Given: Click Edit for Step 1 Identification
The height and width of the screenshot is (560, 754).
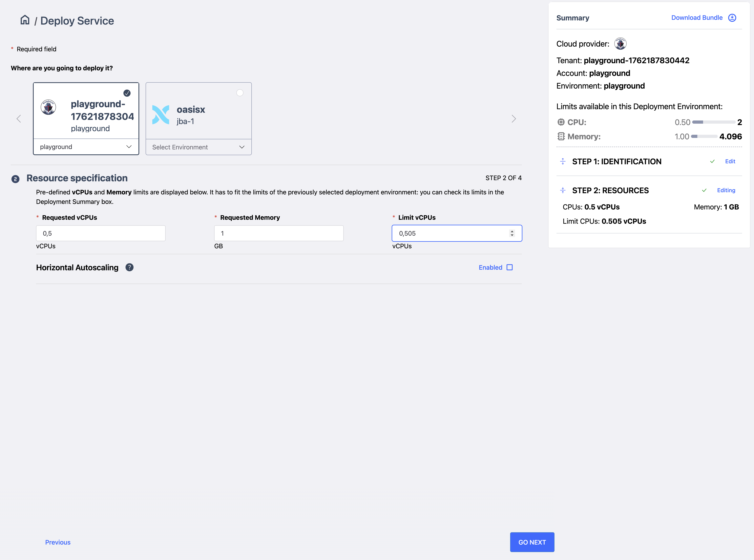Looking at the screenshot, I should (730, 161).
